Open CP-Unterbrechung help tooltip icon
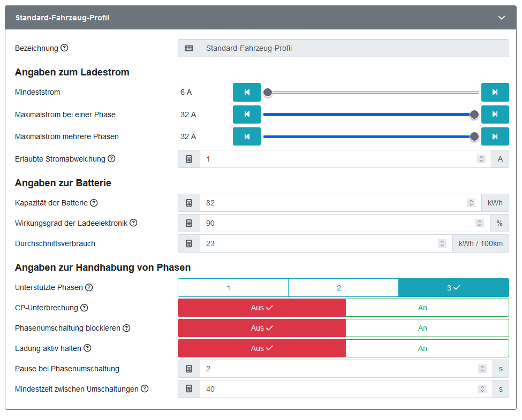 84,308
